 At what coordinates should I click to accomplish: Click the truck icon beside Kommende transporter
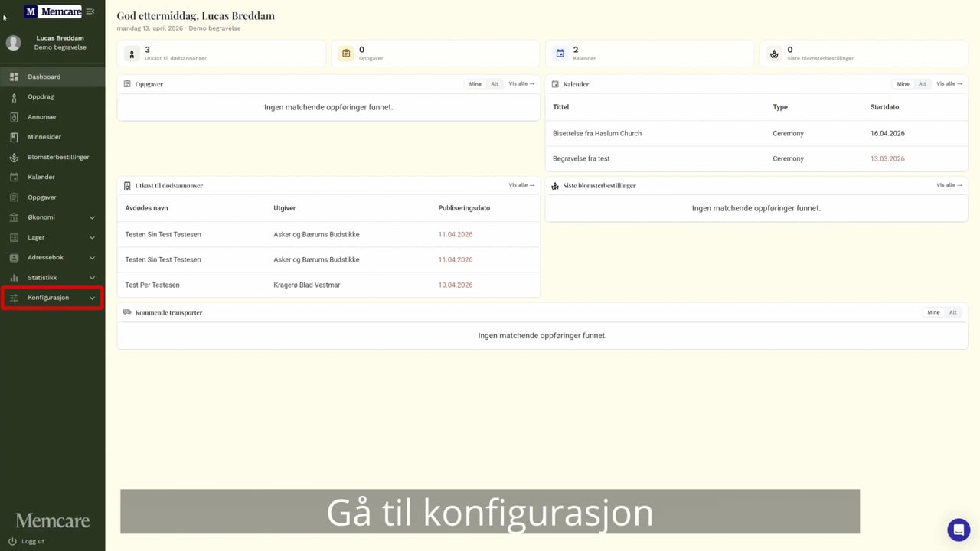[127, 312]
